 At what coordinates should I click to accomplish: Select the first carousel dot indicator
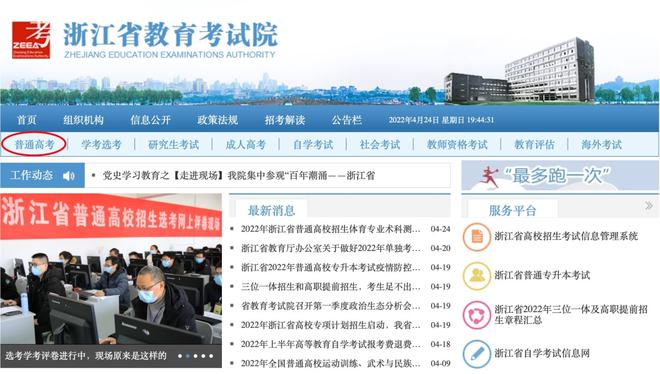(180, 356)
